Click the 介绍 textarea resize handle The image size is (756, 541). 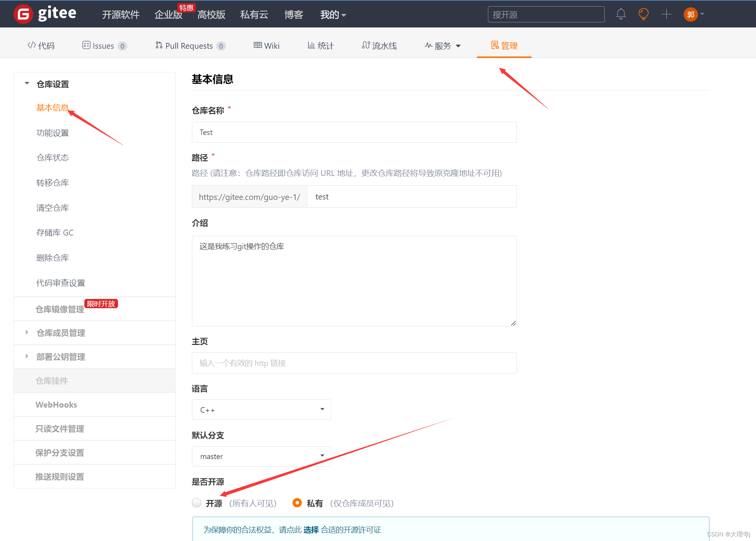[x=513, y=323]
